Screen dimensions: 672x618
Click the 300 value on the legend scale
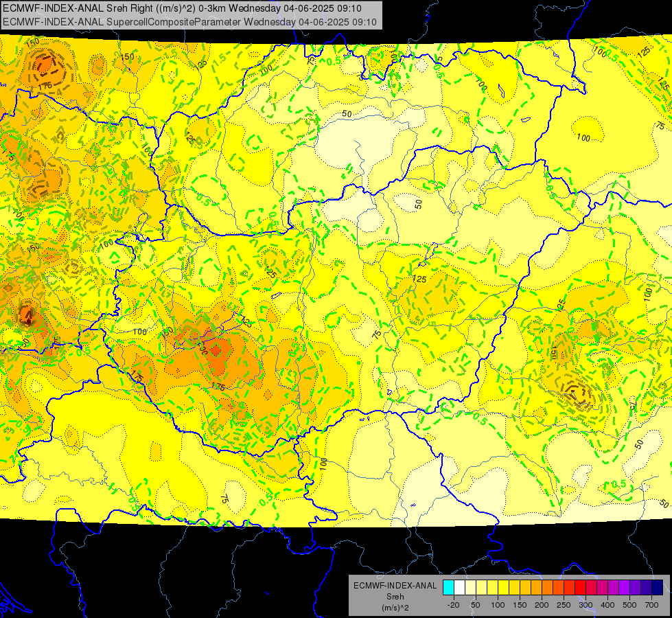pyautogui.click(x=586, y=605)
